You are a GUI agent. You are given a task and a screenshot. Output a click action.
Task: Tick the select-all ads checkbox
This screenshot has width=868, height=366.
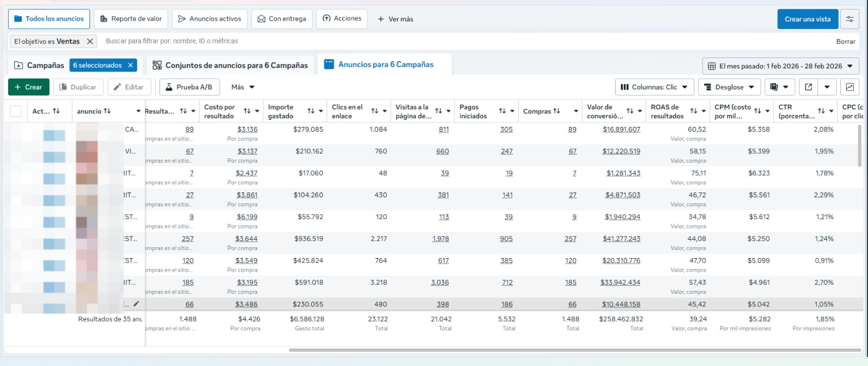16,111
